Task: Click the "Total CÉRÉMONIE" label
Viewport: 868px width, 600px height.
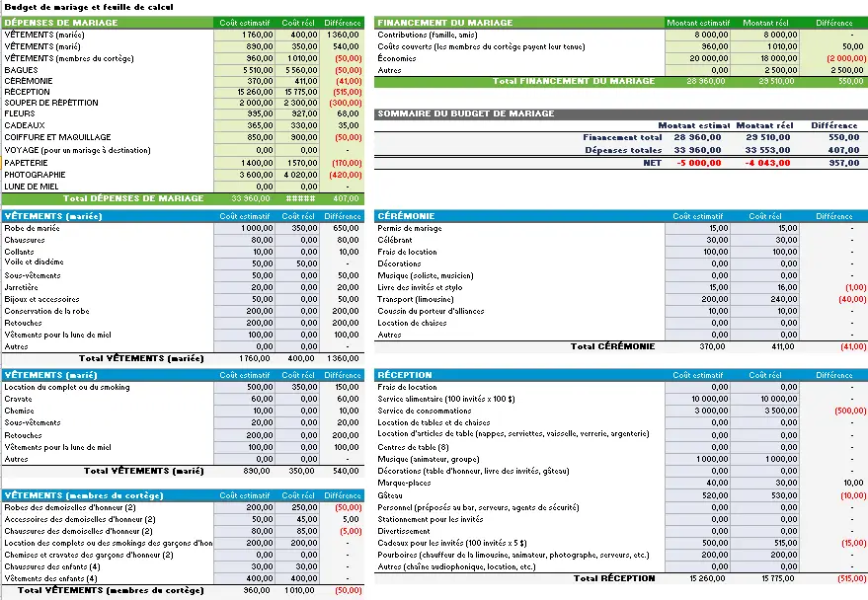Action: point(613,346)
